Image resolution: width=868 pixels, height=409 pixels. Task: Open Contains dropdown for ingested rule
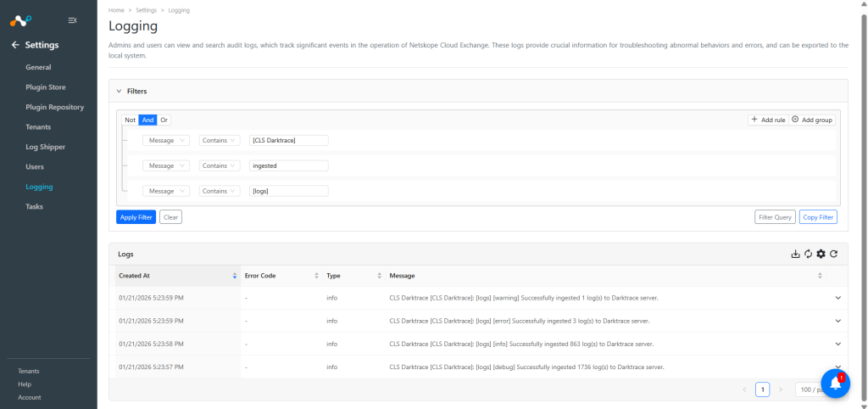220,165
